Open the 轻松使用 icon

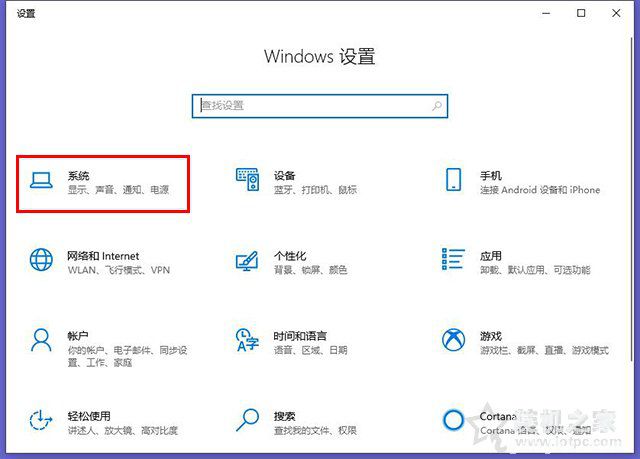coord(41,420)
